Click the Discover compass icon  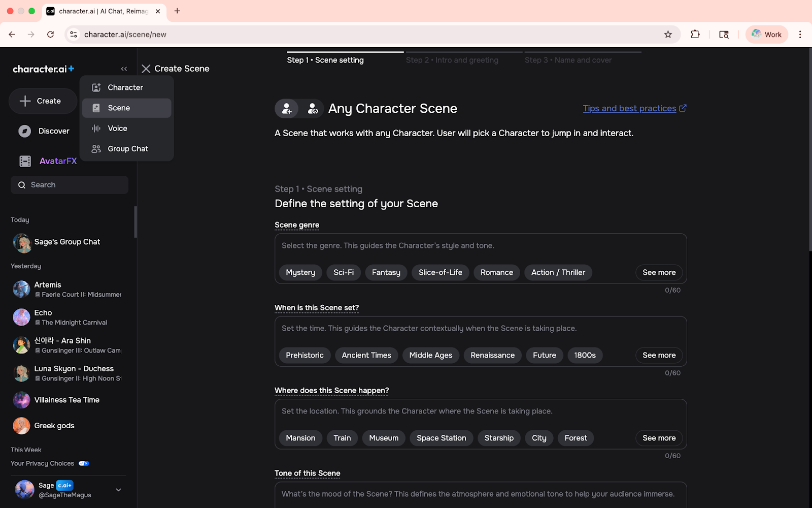point(25,131)
